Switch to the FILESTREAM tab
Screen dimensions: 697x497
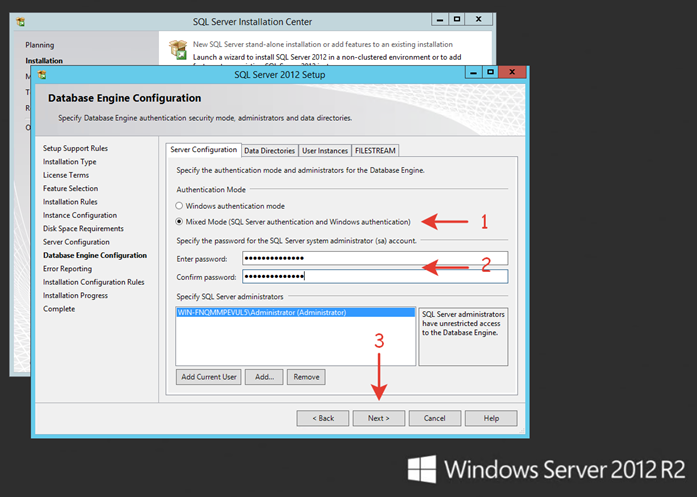pos(375,151)
